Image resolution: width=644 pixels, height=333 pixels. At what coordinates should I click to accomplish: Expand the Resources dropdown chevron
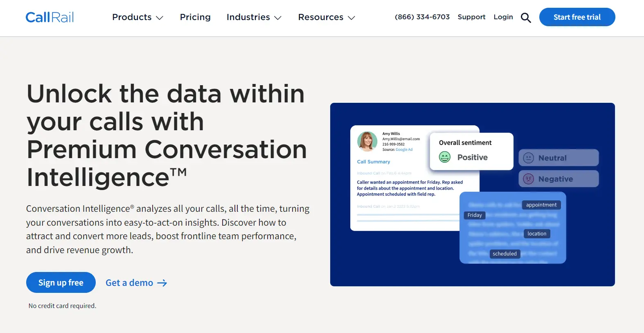pos(351,18)
